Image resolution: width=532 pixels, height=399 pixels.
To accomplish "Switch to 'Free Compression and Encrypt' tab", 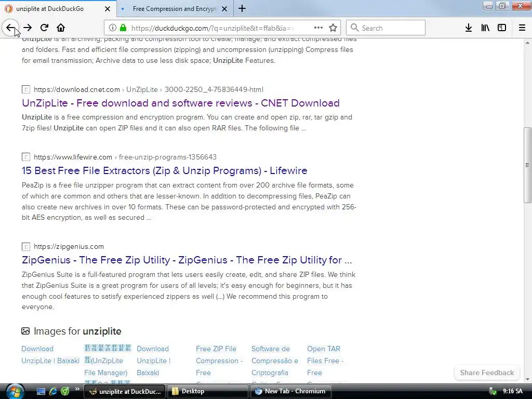I will [175, 8].
